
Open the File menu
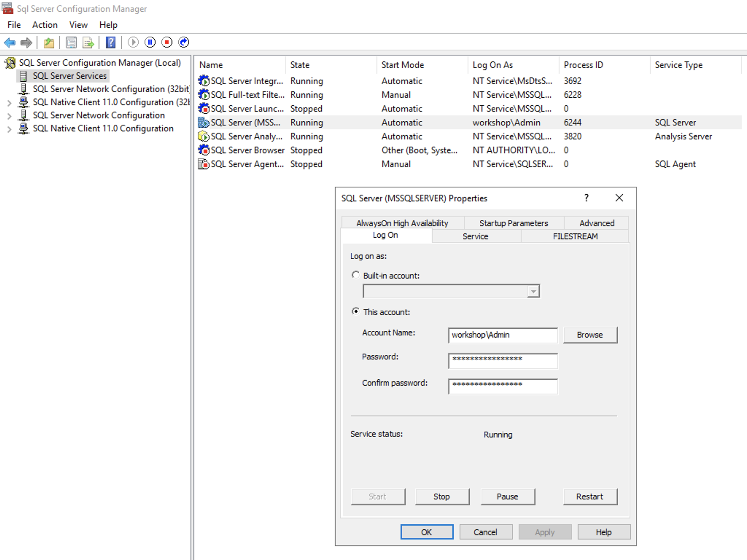[x=14, y=25]
